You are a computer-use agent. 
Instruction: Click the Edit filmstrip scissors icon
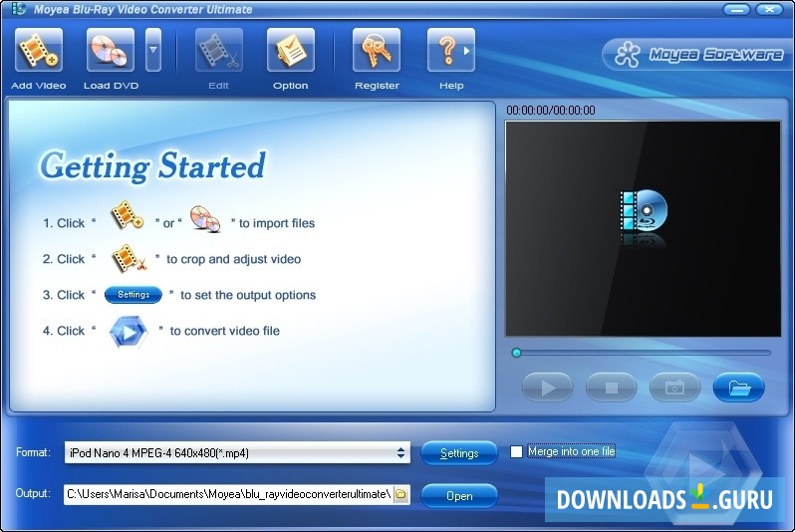[218, 50]
